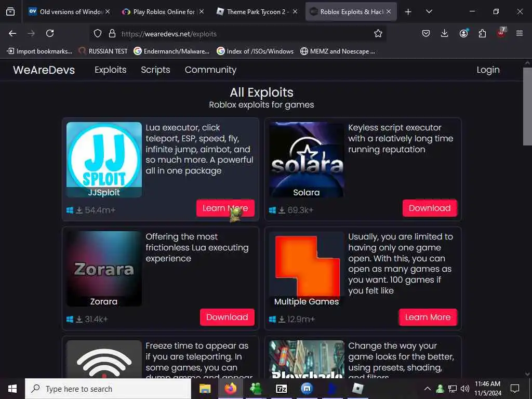The height and width of the screenshot is (399, 532).
Task: Click the WeAreDevs site logo
Action: pyautogui.click(x=44, y=70)
